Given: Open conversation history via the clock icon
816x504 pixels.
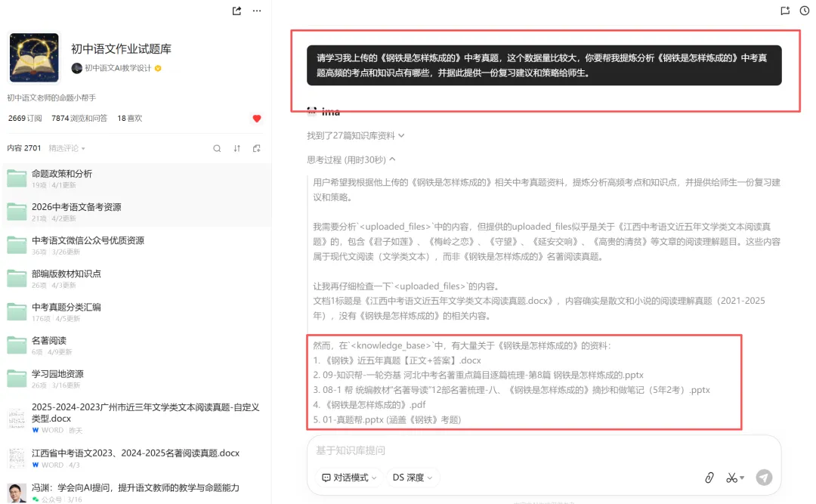Looking at the screenshot, I should click(803, 11).
